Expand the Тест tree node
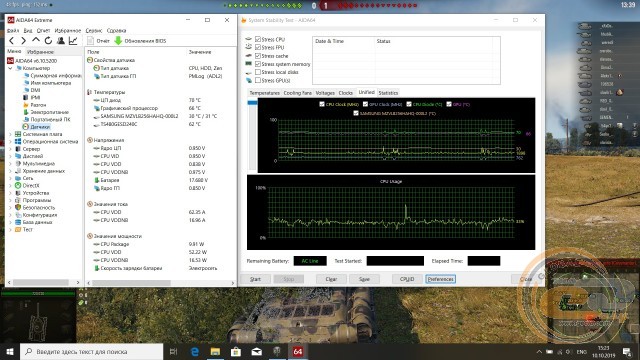The width and height of the screenshot is (640, 360). tap(10, 229)
